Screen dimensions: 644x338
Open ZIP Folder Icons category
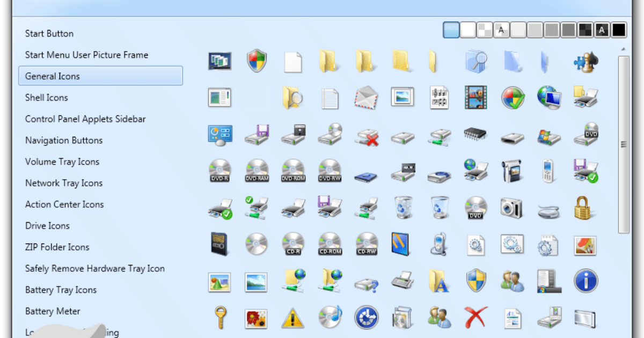[x=57, y=247]
